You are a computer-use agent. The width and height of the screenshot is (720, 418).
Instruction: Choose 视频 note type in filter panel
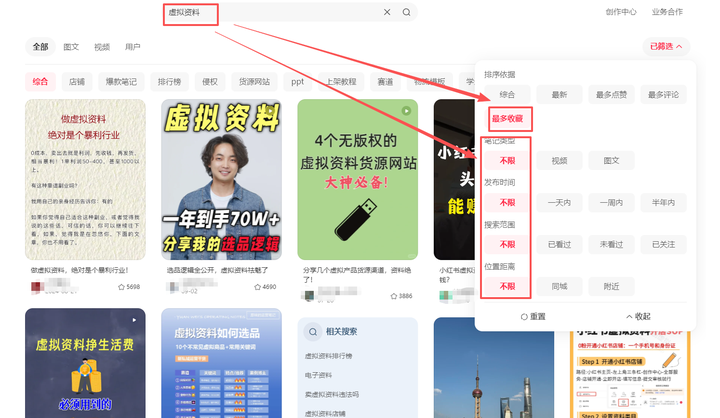click(x=559, y=161)
